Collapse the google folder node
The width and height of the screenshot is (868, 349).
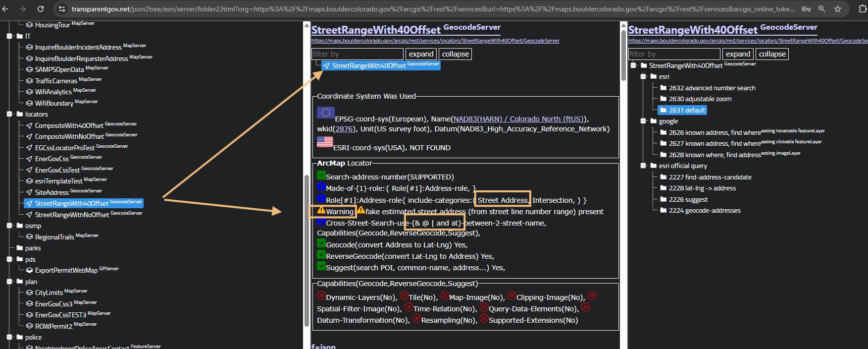tap(643, 121)
